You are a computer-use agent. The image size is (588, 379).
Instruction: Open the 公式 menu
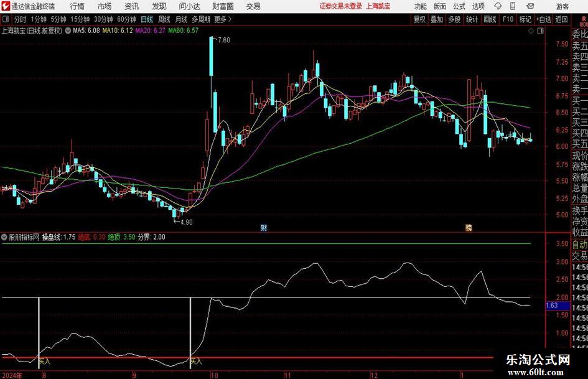coord(459,6)
